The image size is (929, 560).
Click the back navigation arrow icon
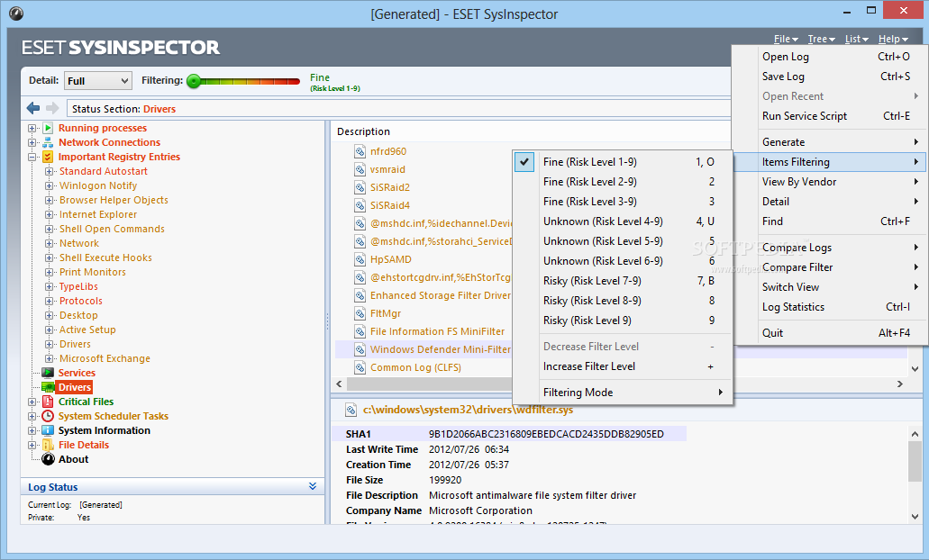[33, 108]
